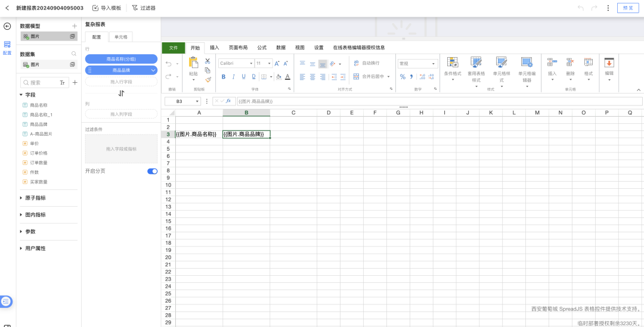Toggle Bold formatting
This screenshot has width=644, height=327.
[x=224, y=77]
